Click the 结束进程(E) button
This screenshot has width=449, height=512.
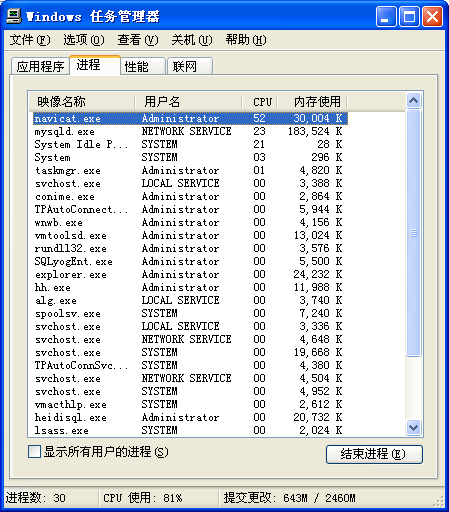374,454
